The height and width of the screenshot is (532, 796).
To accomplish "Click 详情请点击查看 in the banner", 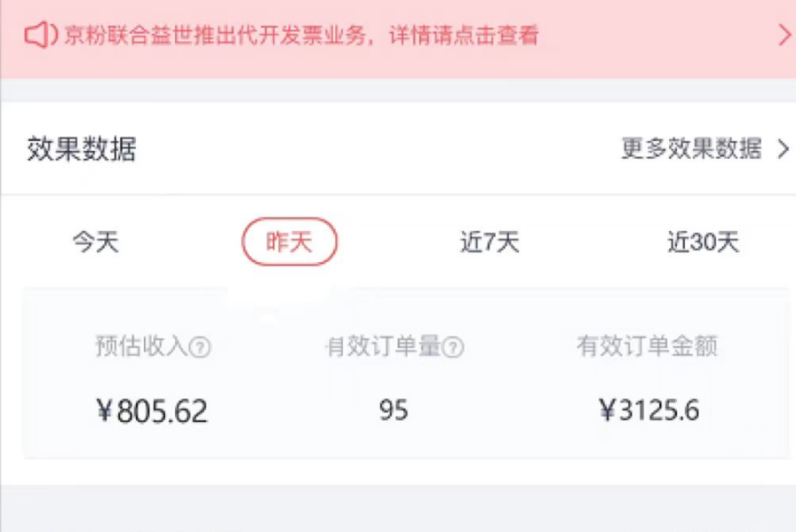I will point(466,33).
